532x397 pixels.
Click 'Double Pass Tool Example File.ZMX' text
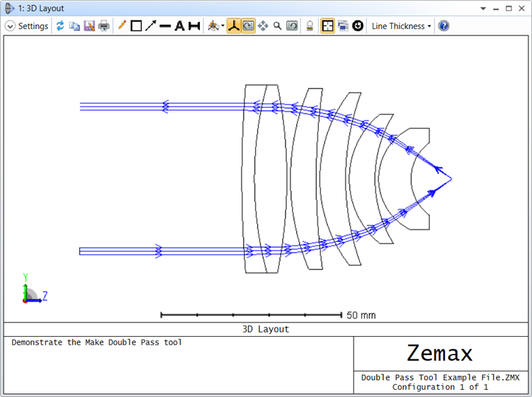tap(440, 378)
